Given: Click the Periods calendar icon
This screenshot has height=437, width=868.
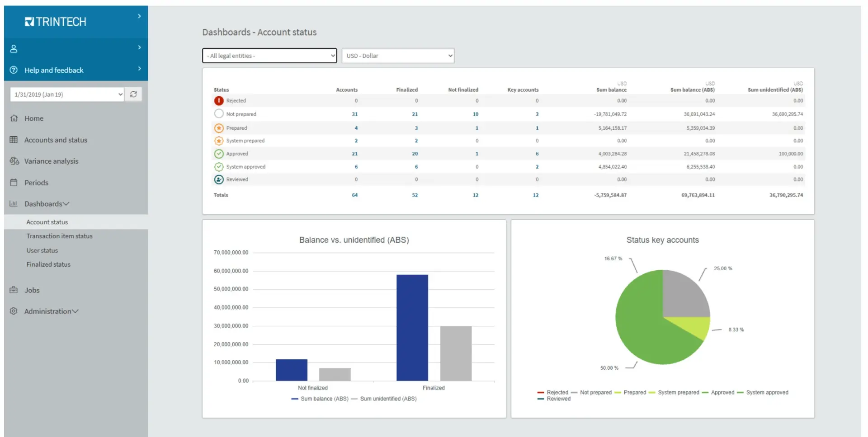Looking at the screenshot, I should click(x=14, y=183).
